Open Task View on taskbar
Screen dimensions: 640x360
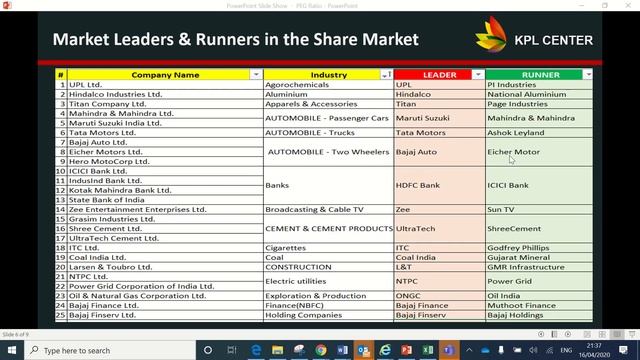click(231, 350)
